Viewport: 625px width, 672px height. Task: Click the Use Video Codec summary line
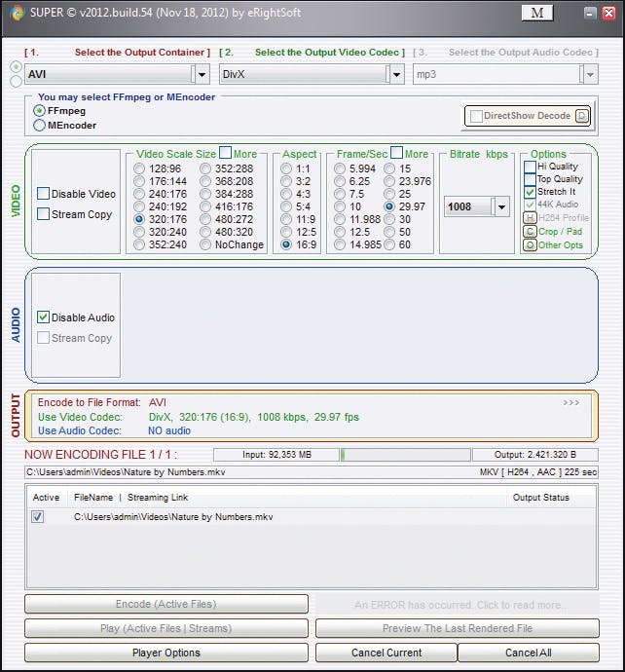199,417
